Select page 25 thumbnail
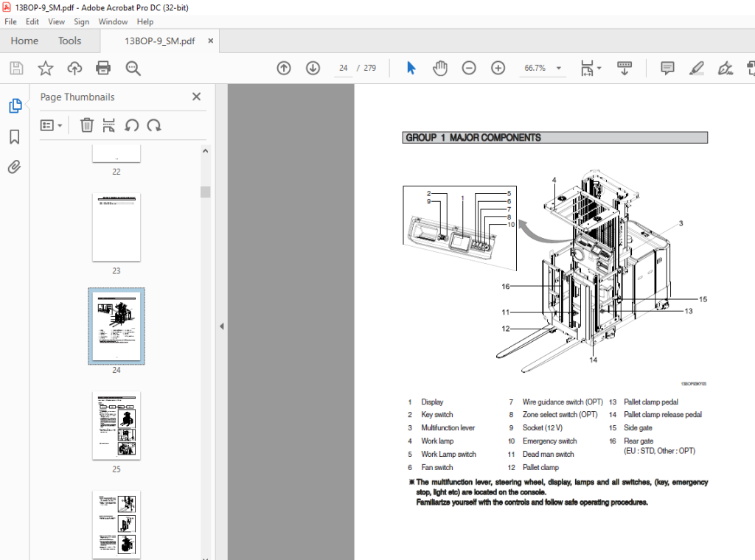Screen dimensions: 755x560 click(x=116, y=426)
